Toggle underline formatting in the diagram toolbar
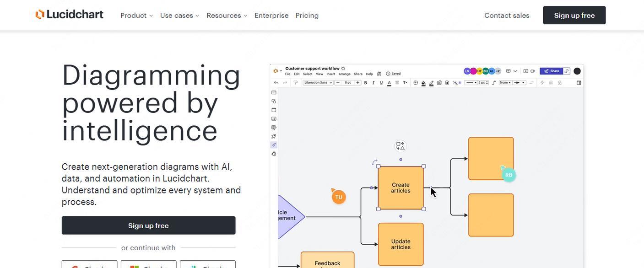 (x=381, y=83)
